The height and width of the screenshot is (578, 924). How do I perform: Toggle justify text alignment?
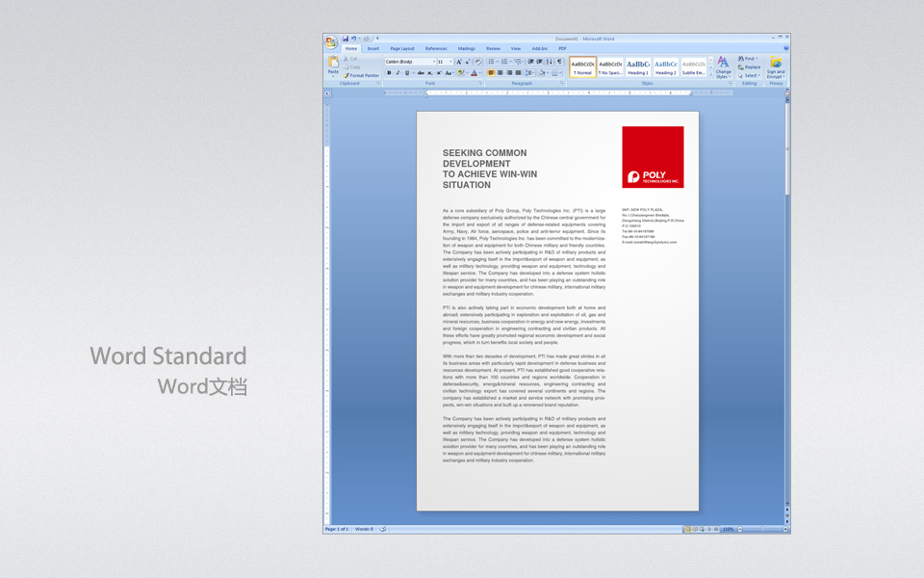click(518, 73)
